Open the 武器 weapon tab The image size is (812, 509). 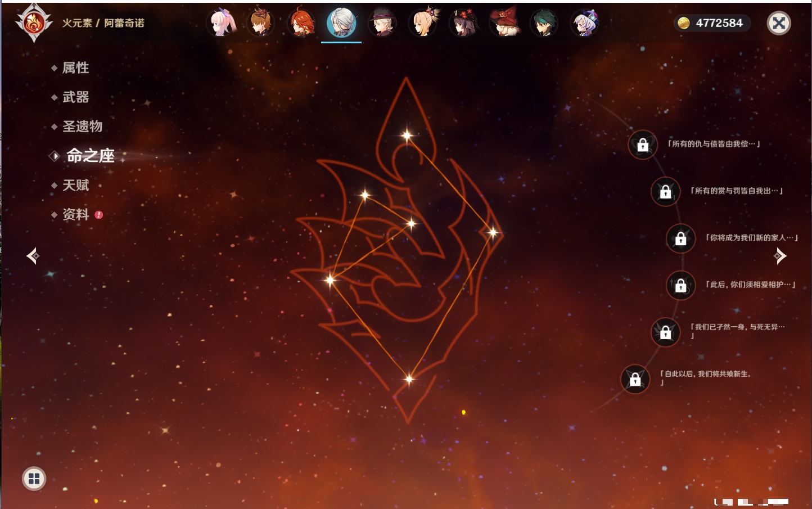pos(75,97)
